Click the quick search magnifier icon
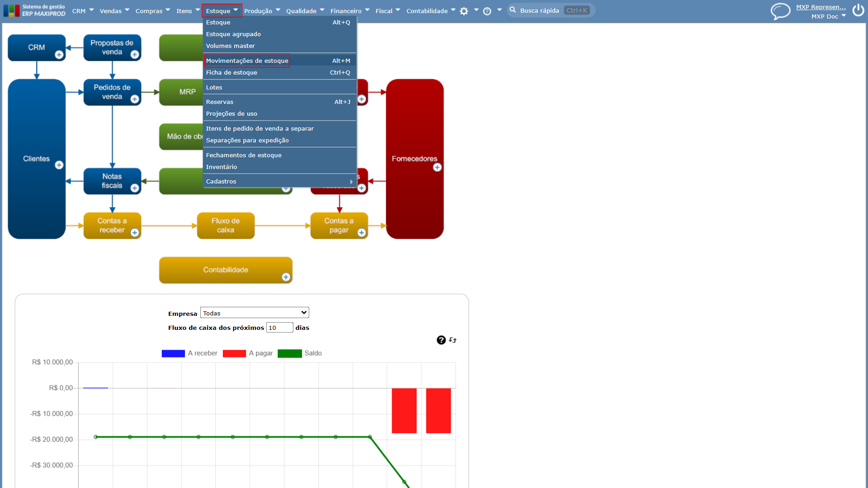 click(513, 10)
